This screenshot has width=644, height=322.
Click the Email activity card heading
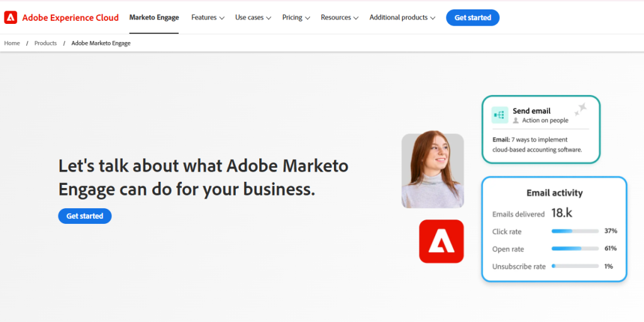pyautogui.click(x=555, y=193)
